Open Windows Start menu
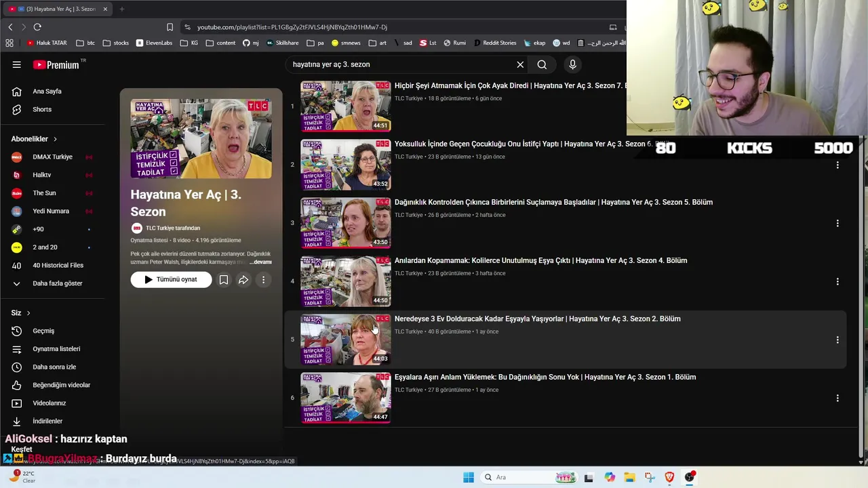This screenshot has height=488, width=868. click(469, 477)
